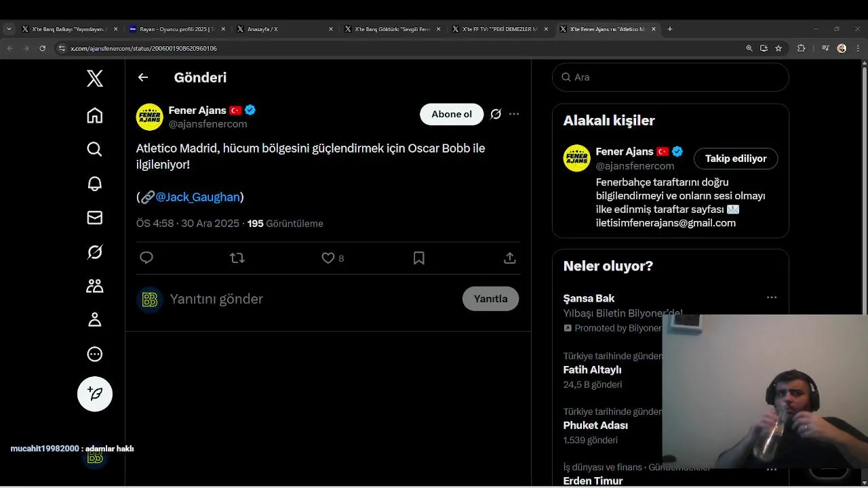Image resolution: width=868 pixels, height=488 pixels.
Task: Open the Phuket Adası trend
Action: [595, 426]
